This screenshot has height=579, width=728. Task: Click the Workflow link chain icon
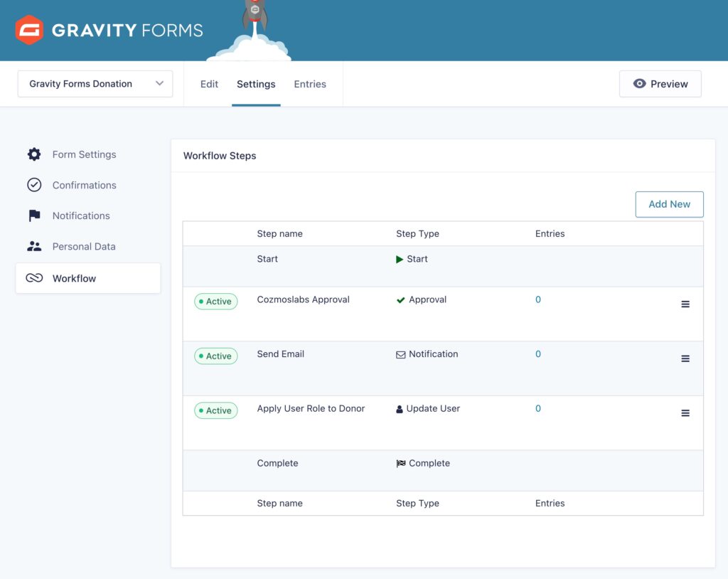34,278
